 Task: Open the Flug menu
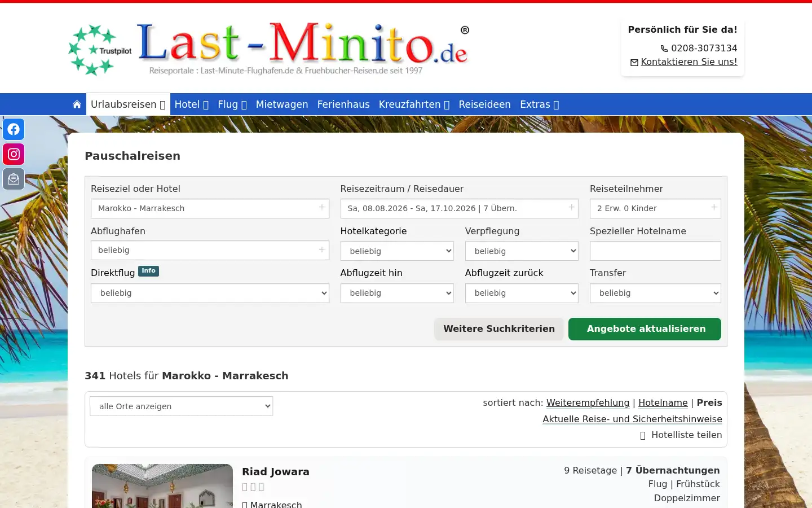[x=232, y=104]
